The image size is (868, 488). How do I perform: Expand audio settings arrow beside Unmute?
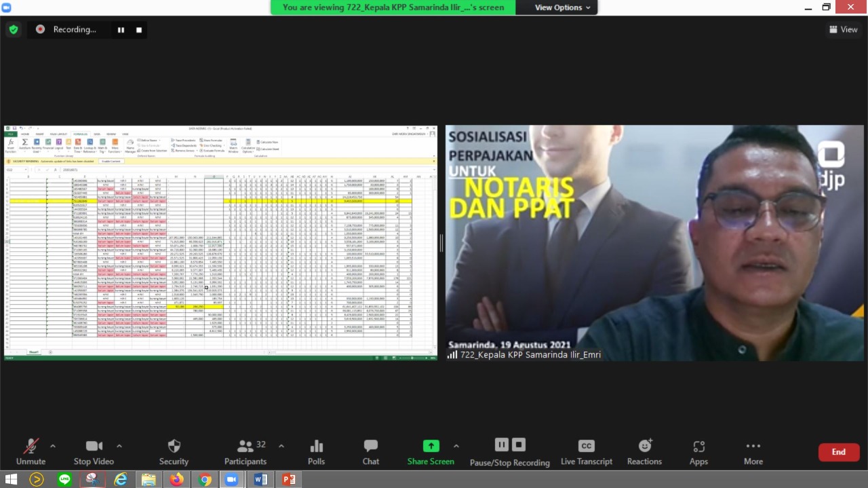coord(53,446)
